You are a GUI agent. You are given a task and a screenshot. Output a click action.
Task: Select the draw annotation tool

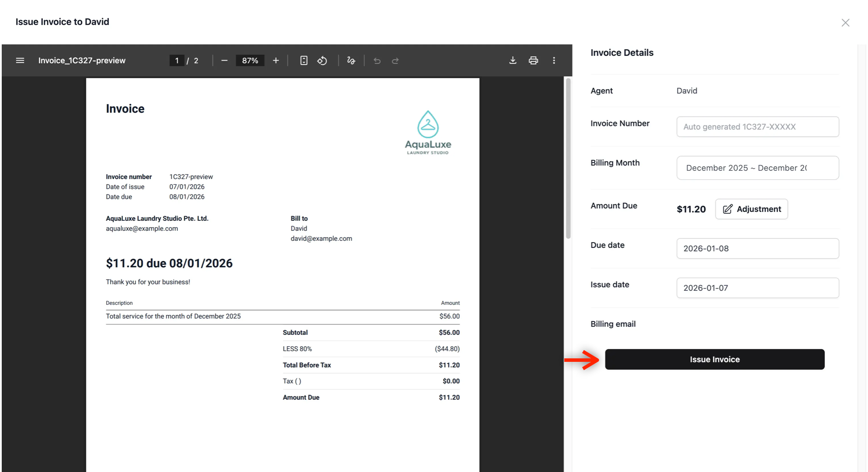[351, 61]
